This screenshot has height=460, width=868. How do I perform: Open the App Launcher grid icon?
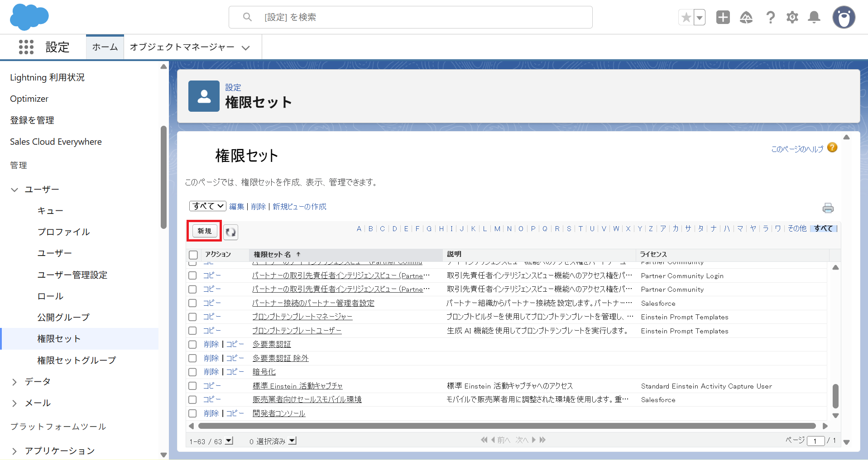pos(26,47)
